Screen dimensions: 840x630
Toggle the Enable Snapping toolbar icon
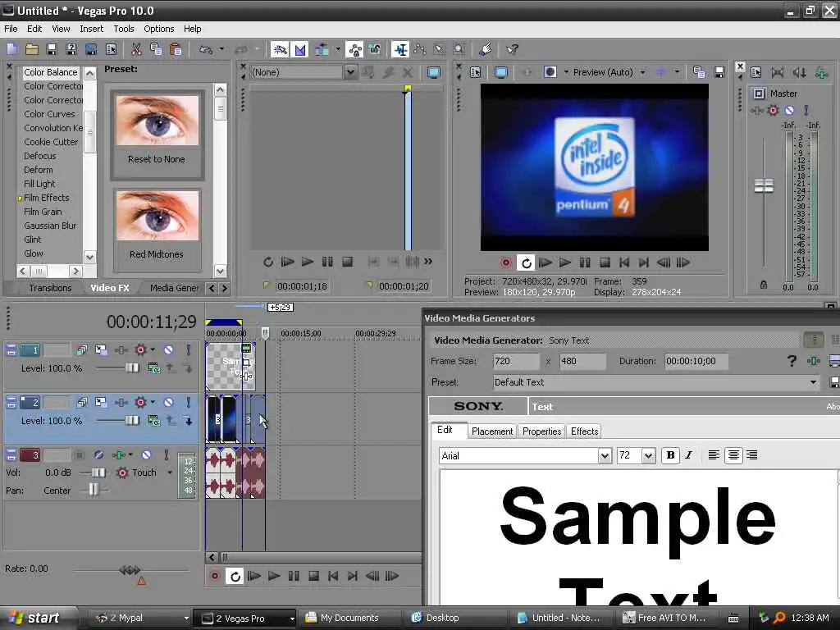click(x=280, y=50)
